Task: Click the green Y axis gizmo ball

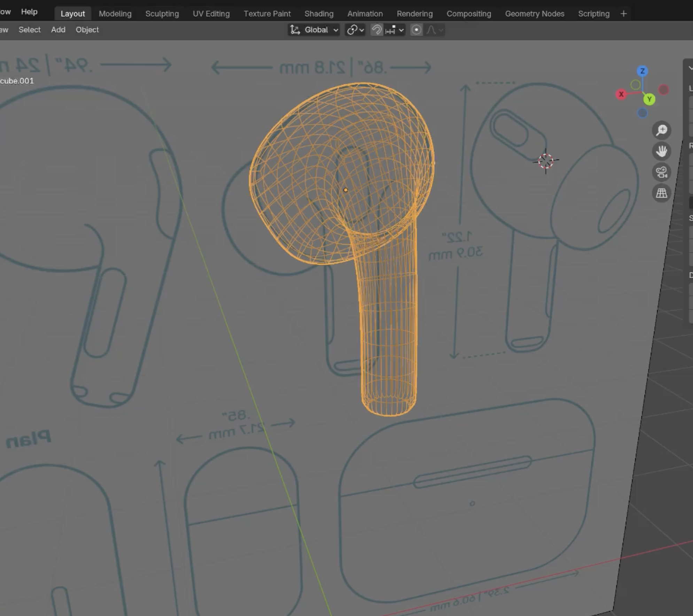Action: click(x=649, y=99)
